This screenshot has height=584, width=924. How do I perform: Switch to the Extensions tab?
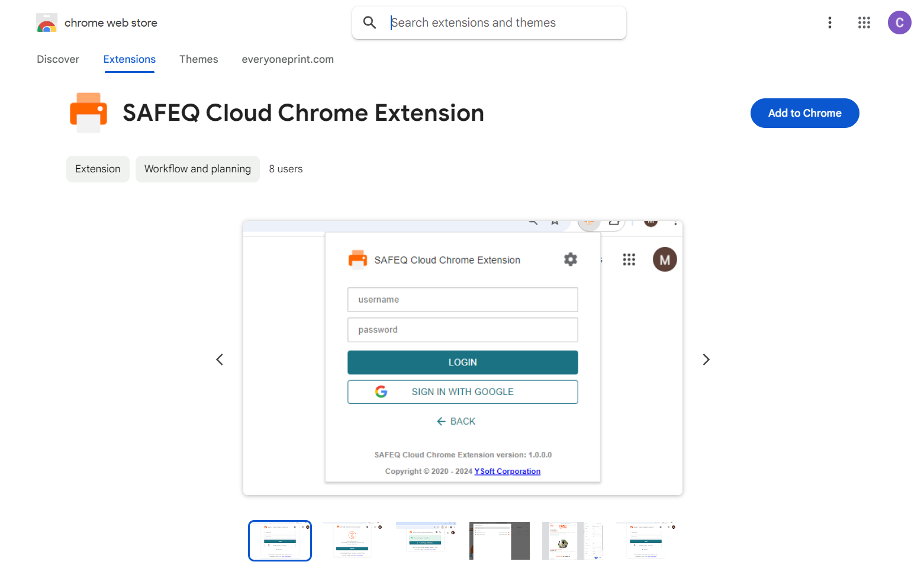coord(129,59)
